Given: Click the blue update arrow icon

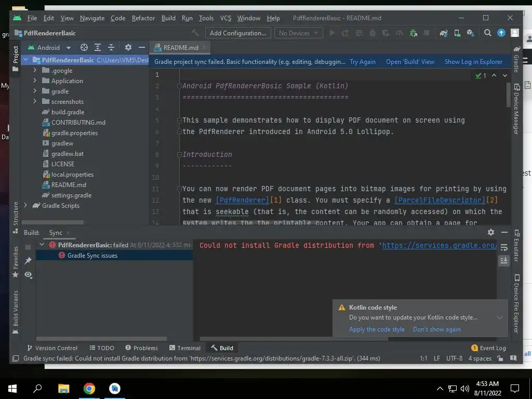Looking at the screenshot, I should coord(501,33).
